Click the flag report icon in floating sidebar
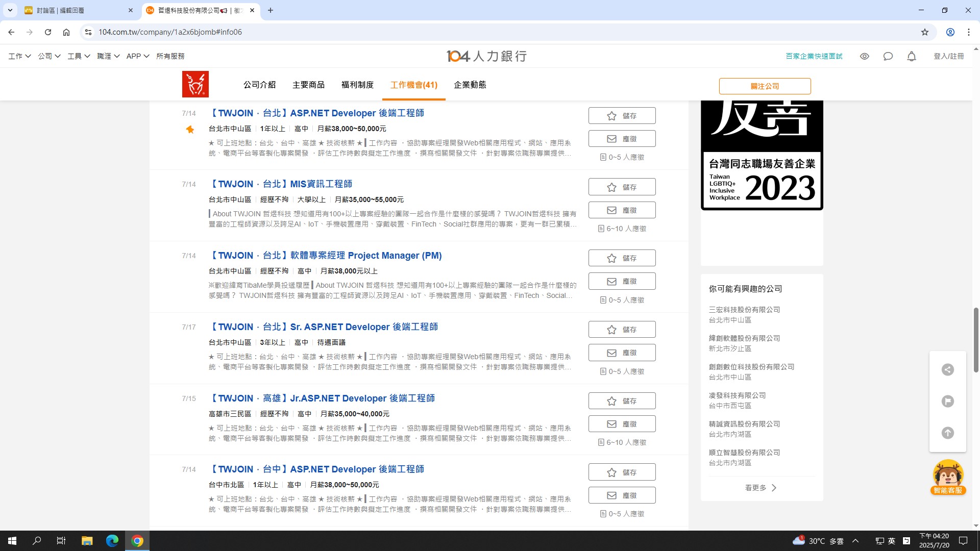Image resolution: width=980 pixels, height=551 pixels. coord(947,401)
